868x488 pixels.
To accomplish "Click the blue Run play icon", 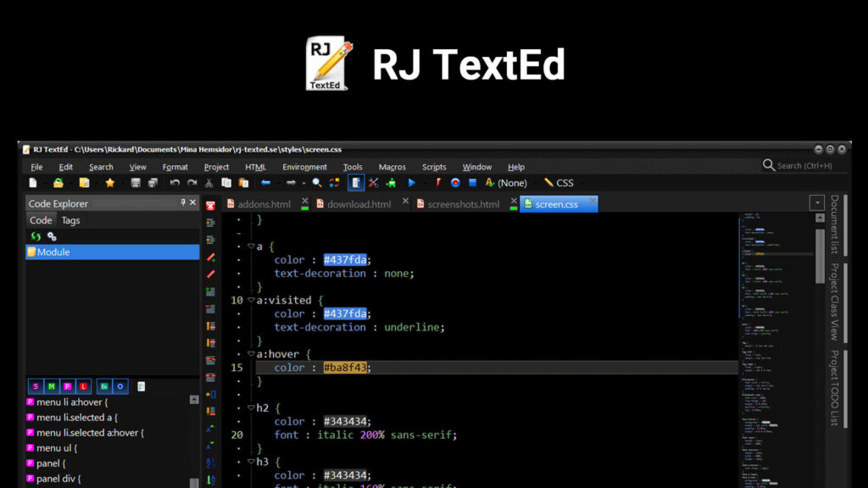I will (x=411, y=183).
